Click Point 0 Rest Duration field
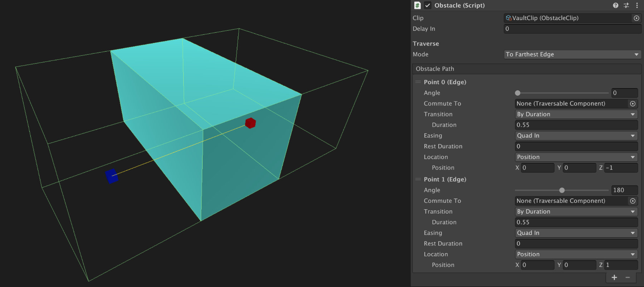 click(576, 147)
